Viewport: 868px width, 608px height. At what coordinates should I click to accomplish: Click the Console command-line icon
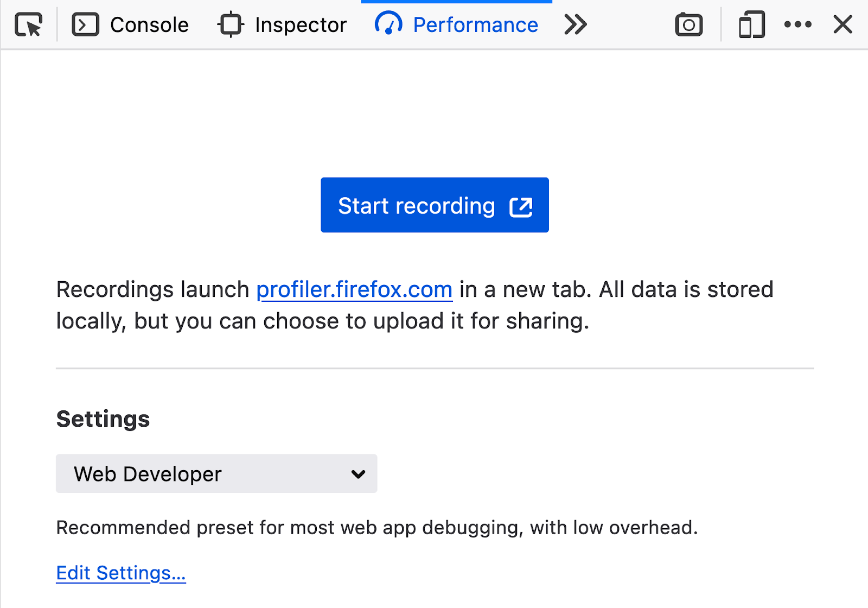pyautogui.click(x=85, y=24)
